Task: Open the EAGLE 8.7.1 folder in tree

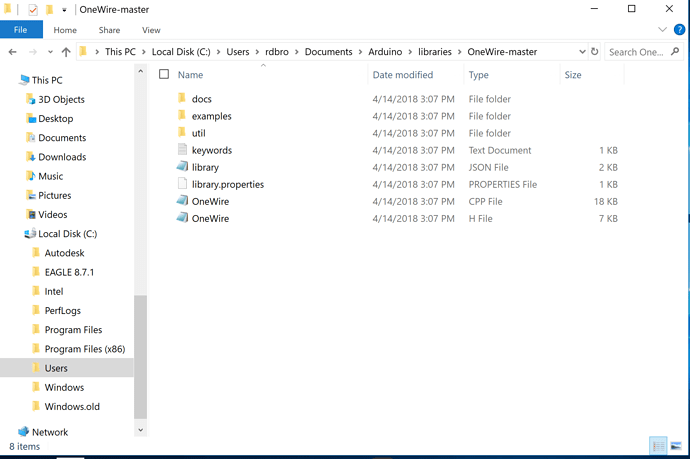Action: (x=69, y=272)
